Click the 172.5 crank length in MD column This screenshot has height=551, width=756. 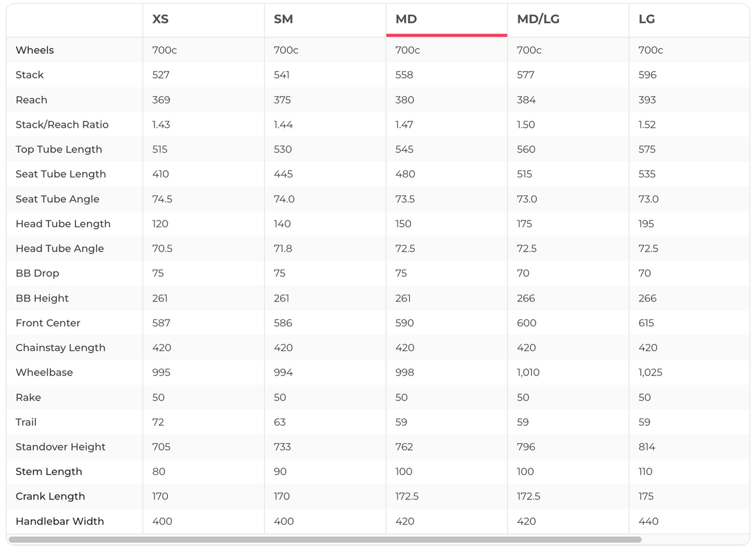(407, 496)
